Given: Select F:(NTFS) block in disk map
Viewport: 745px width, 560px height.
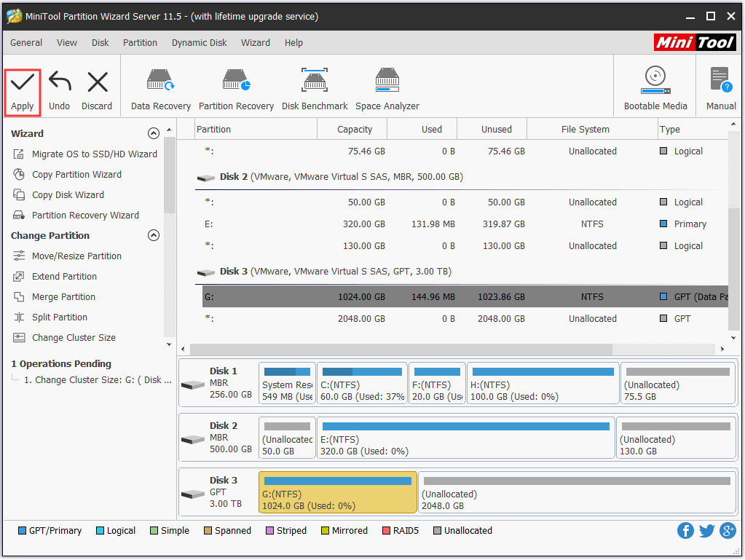Looking at the screenshot, I should coord(437,383).
